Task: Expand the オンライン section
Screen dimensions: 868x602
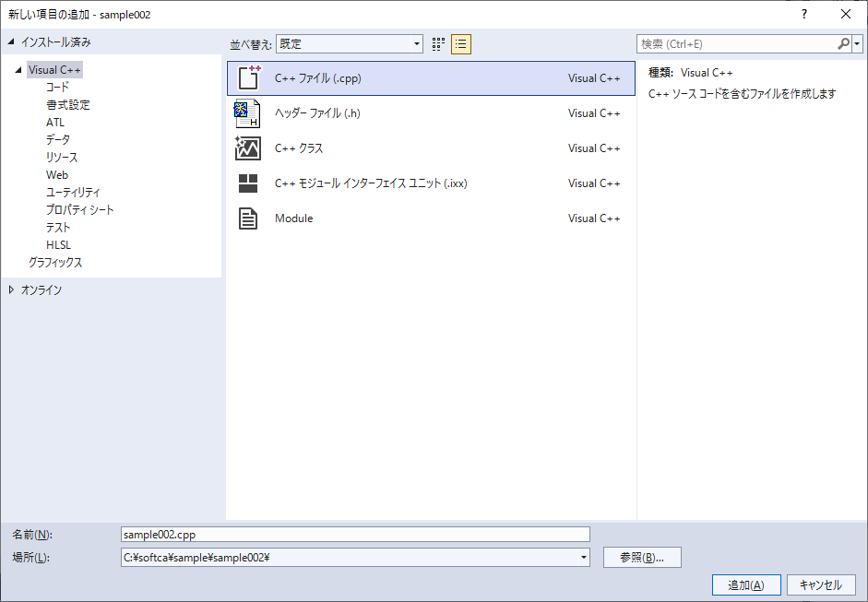Action: 11,289
